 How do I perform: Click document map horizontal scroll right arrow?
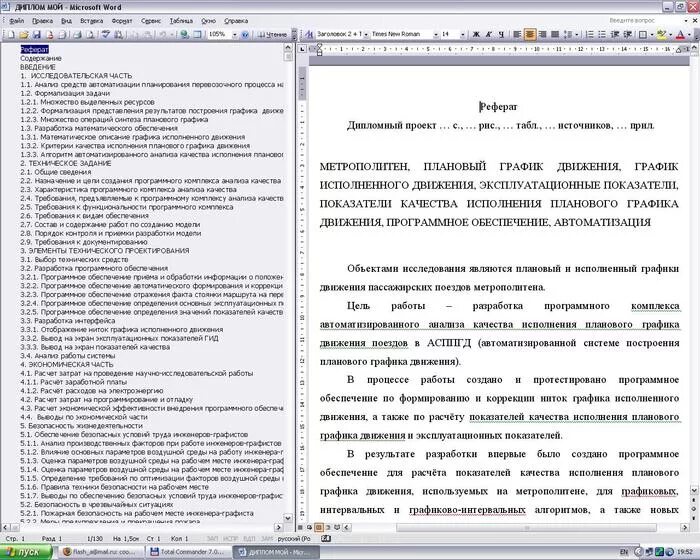(278, 527)
